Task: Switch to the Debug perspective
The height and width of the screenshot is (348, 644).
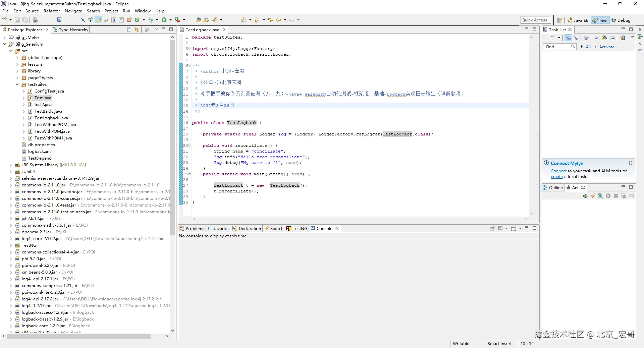Action: coord(621,20)
